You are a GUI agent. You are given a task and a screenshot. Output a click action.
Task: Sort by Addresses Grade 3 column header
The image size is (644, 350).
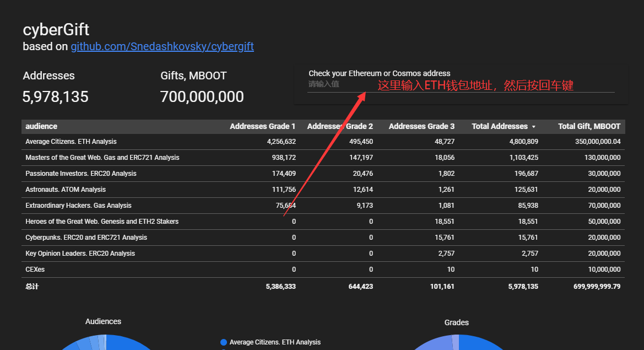pos(421,126)
